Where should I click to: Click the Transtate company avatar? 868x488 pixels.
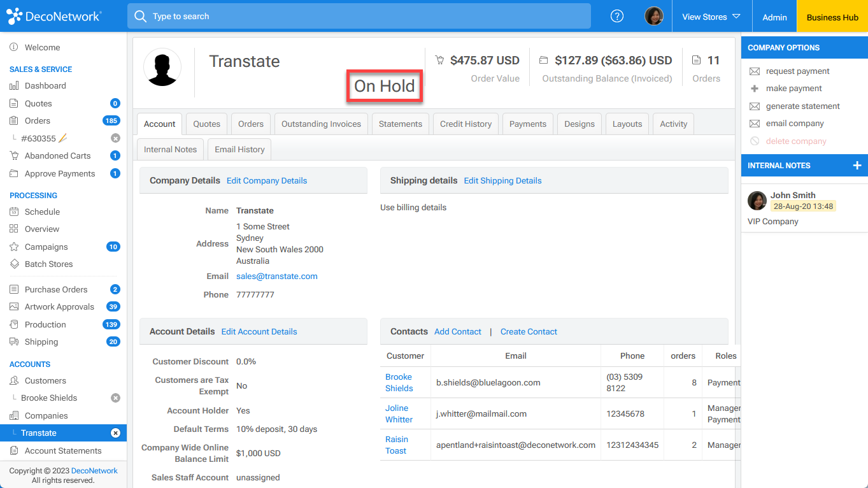click(162, 67)
